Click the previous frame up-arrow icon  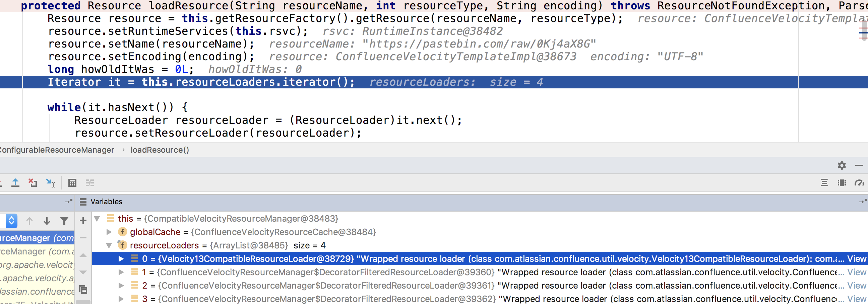29,221
